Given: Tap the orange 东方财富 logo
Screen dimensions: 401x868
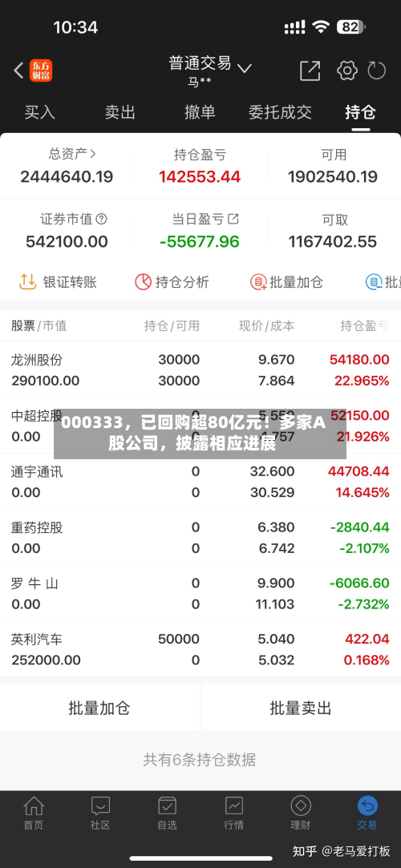Looking at the screenshot, I should pos(41,71).
